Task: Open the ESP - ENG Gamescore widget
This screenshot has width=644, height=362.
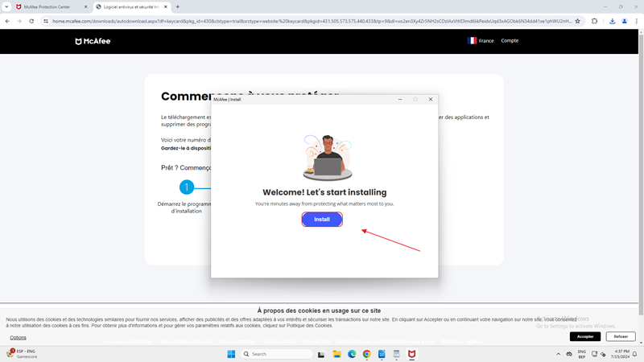Action: (x=22, y=354)
